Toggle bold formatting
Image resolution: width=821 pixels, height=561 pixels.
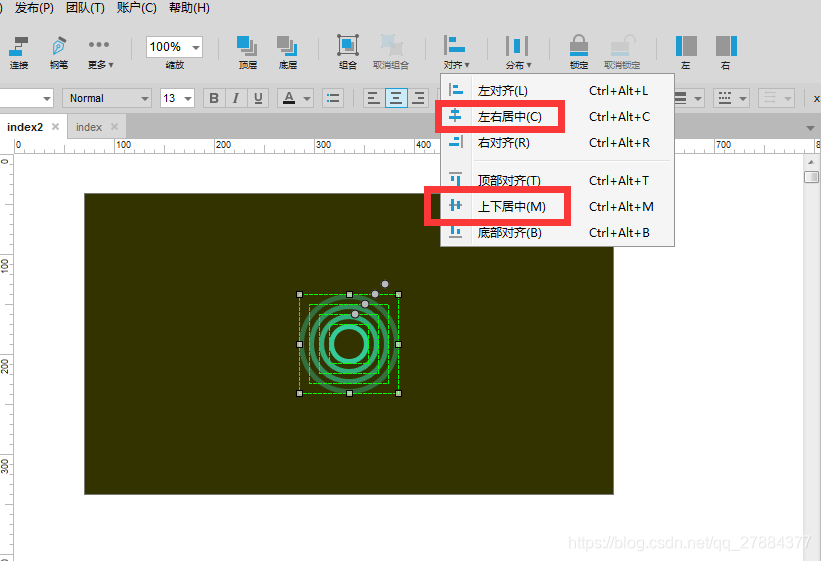click(x=214, y=98)
